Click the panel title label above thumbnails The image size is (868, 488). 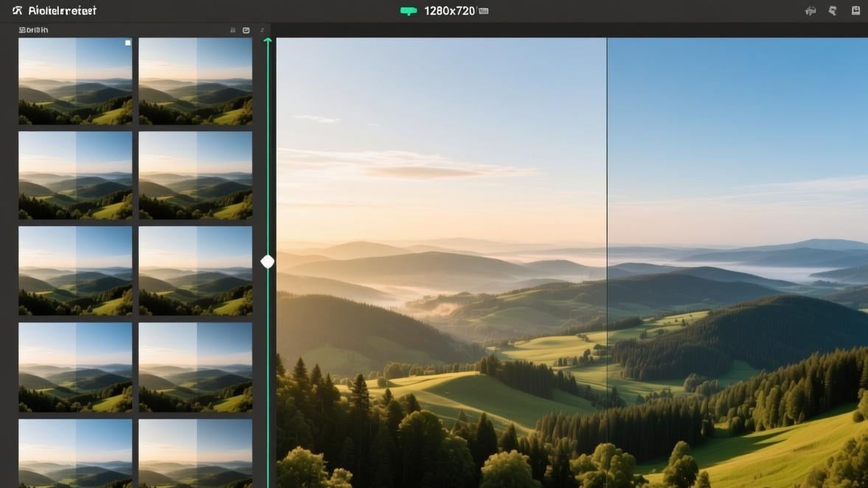coord(33,30)
